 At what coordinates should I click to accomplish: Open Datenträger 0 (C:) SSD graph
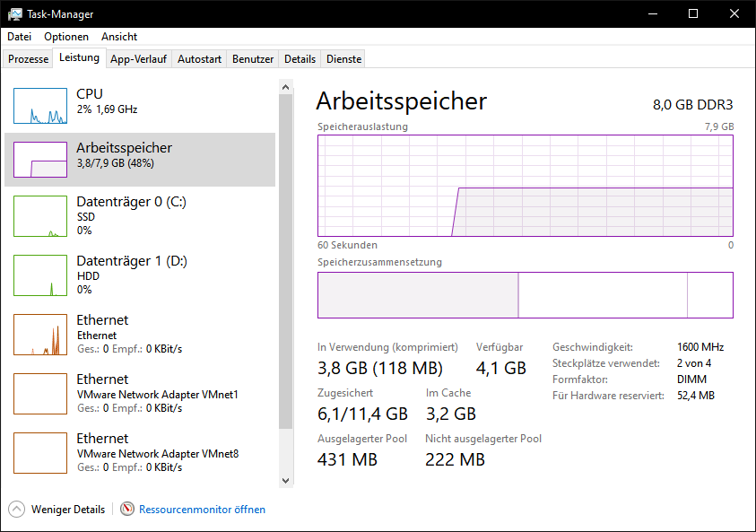(40, 216)
